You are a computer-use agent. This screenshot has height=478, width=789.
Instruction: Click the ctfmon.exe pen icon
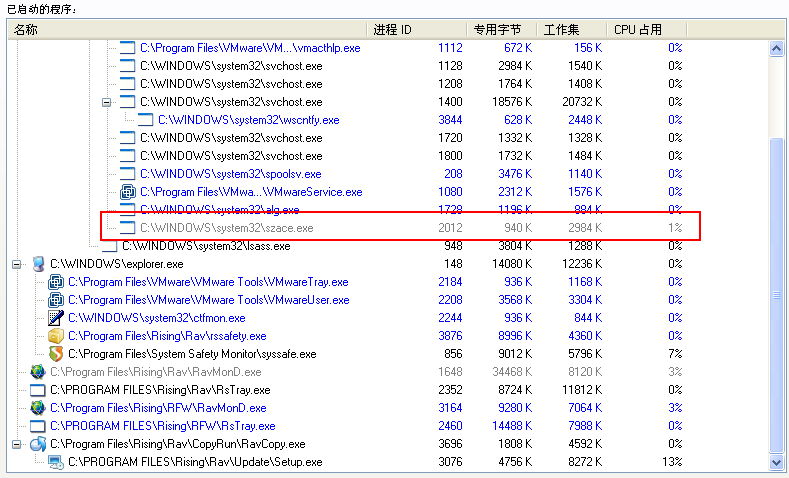pyautogui.click(x=56, y=318)
